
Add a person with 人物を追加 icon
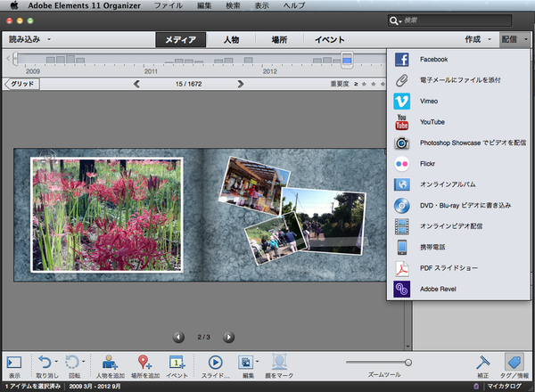[x=110, y=362]
